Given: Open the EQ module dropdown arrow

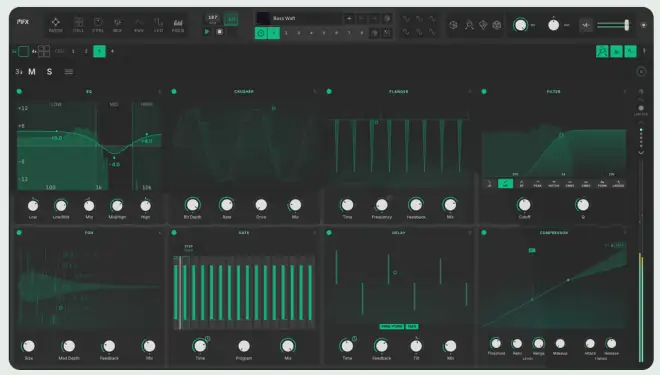Looking at the screenshot, I should click(160, 91).
